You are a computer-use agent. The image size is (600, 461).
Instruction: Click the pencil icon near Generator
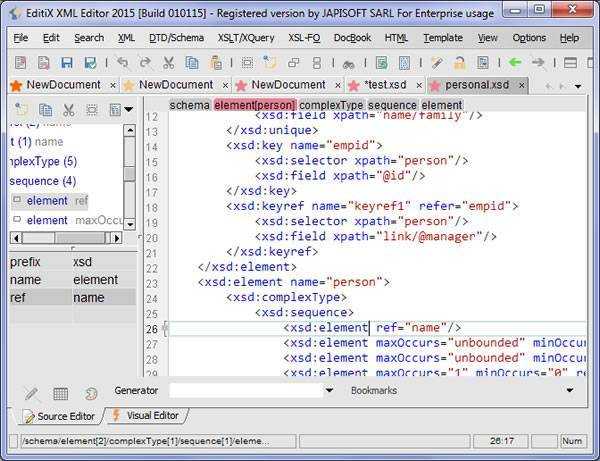[x=31, y=393]
